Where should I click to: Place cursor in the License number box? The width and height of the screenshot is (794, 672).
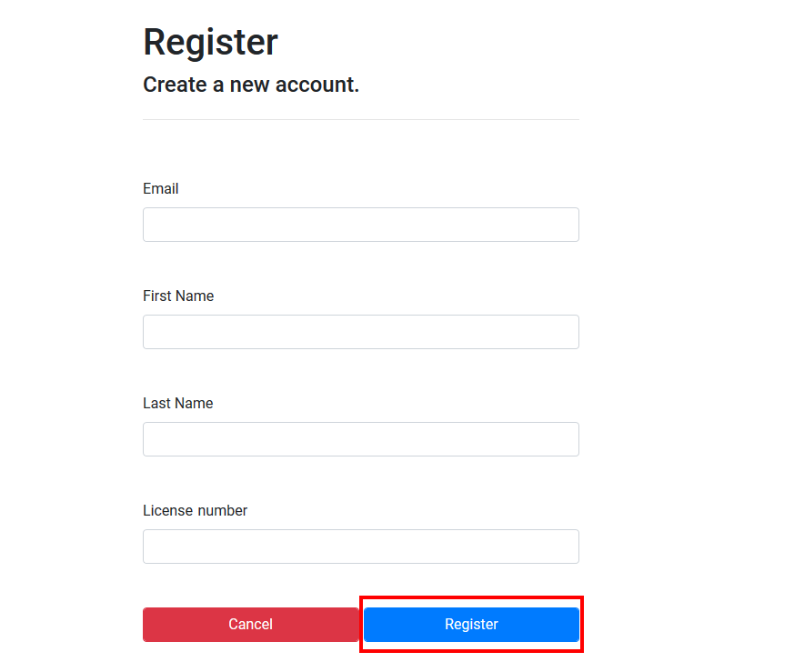pyautogui.click(x=360, y=547)
